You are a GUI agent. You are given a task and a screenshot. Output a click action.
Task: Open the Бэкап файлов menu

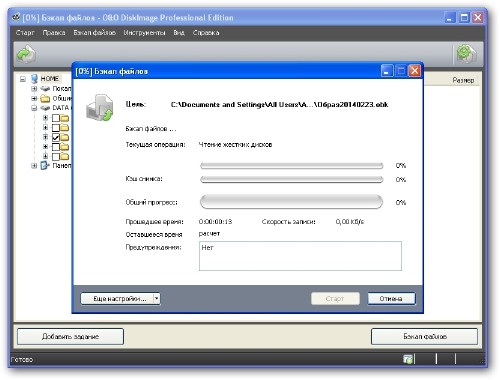95,33
